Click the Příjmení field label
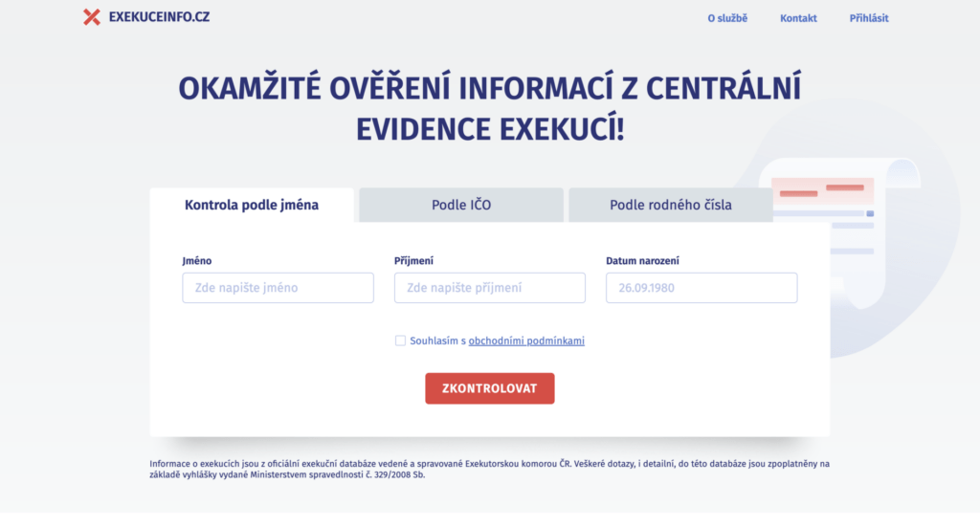 [x=413, y=260]
